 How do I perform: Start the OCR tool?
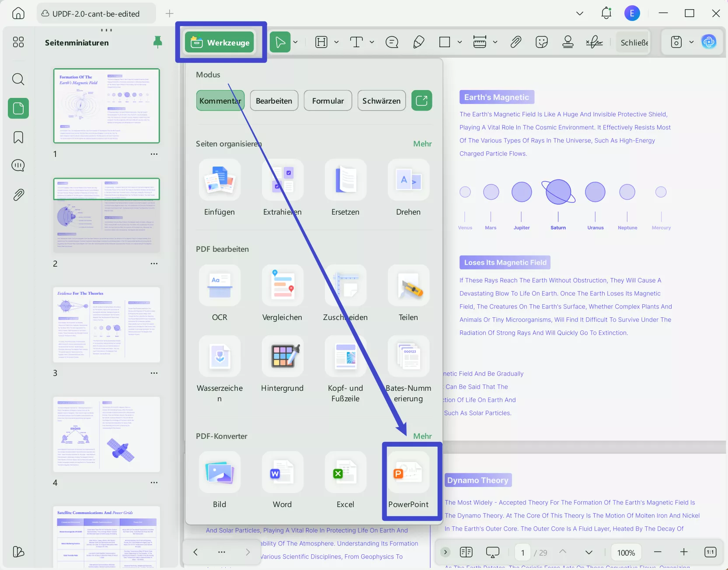[219, 285]
